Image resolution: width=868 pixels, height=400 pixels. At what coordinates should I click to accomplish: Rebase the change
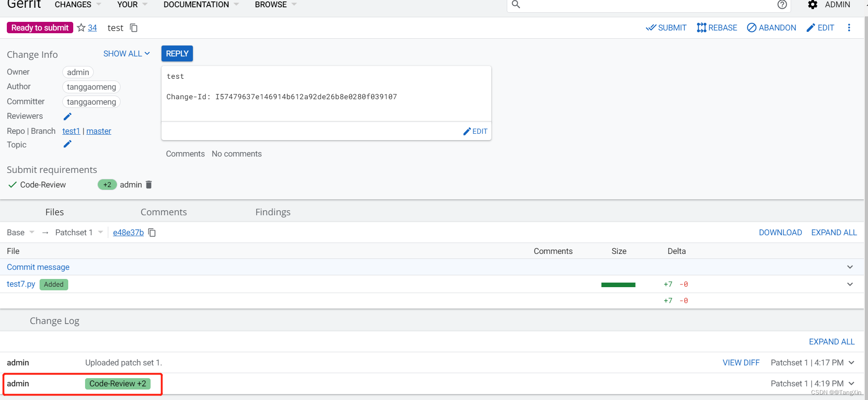717,28
